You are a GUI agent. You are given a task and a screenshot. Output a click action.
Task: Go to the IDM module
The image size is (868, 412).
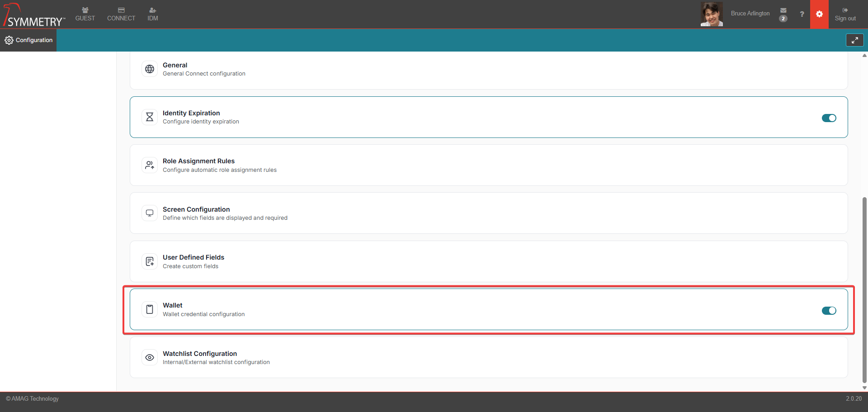153,14
